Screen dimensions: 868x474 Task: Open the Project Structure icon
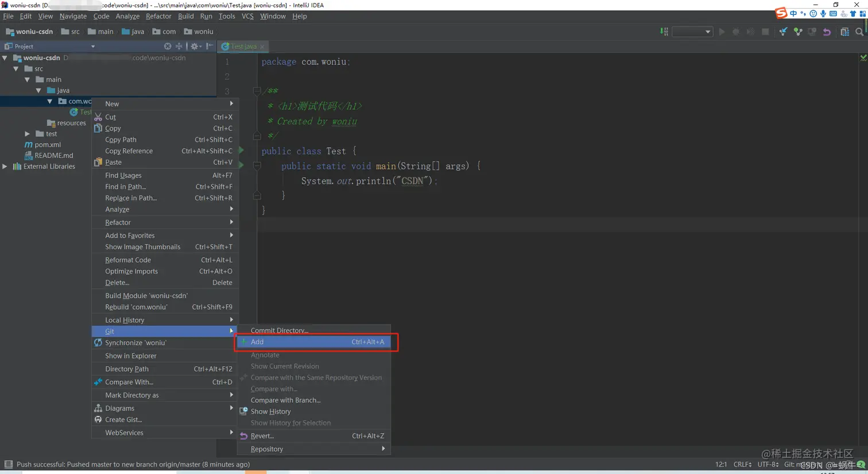coord(844,32)
